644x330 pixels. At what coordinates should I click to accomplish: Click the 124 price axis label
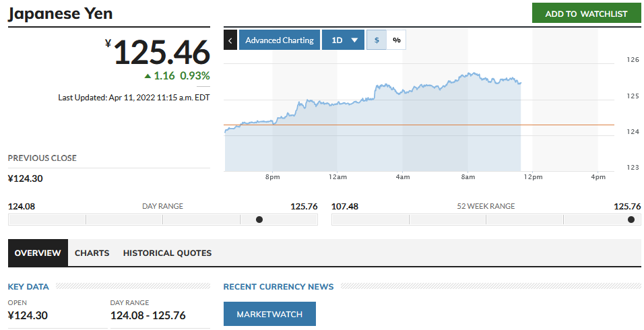tap(633, 131)
